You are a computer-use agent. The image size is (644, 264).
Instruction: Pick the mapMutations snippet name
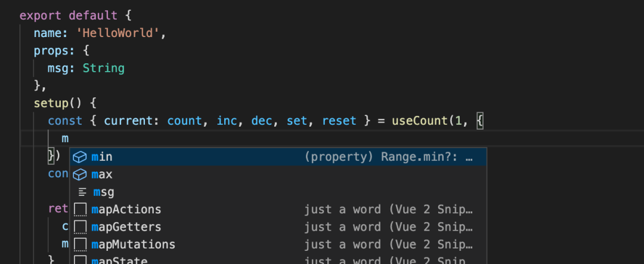coord(134,245)
